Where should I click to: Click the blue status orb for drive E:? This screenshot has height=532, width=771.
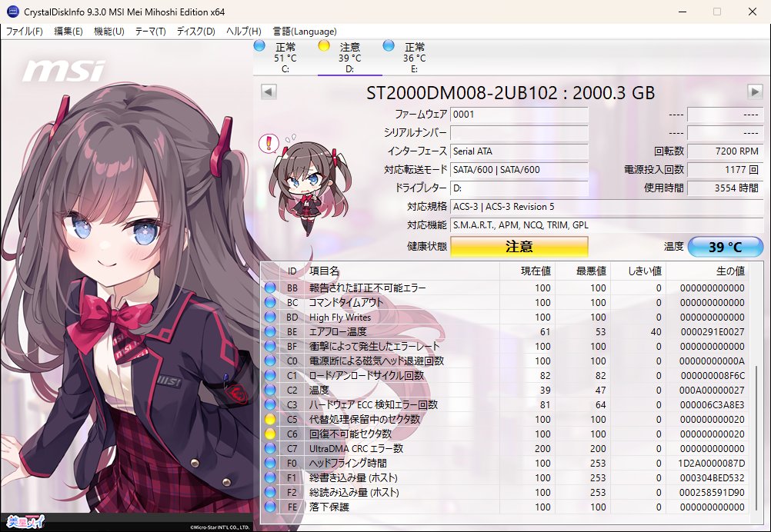coord(389,45)
